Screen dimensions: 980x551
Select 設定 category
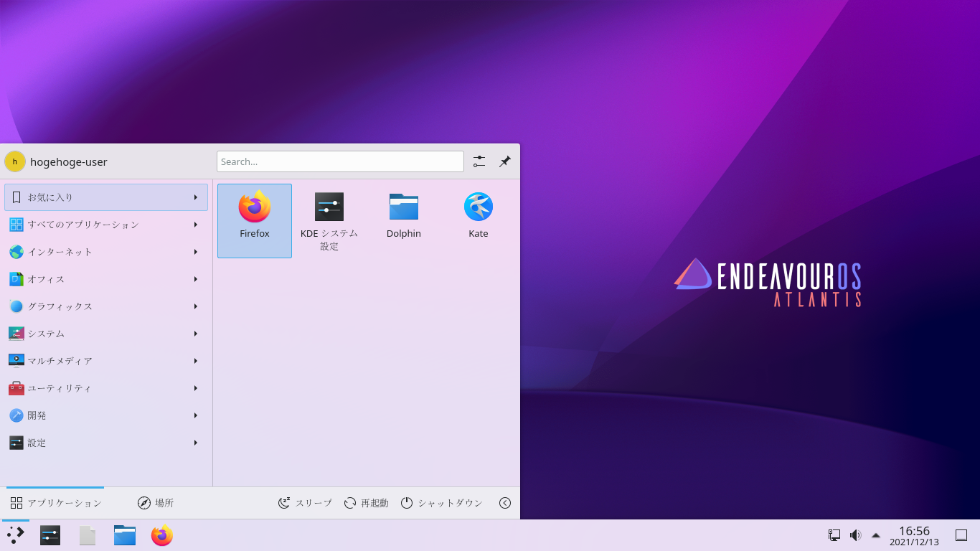[x=106, y=443]
